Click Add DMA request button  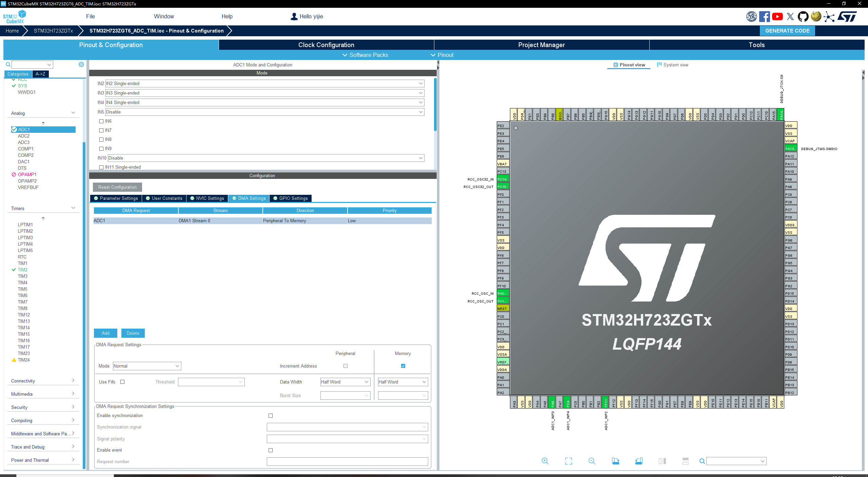coord(105,333)
